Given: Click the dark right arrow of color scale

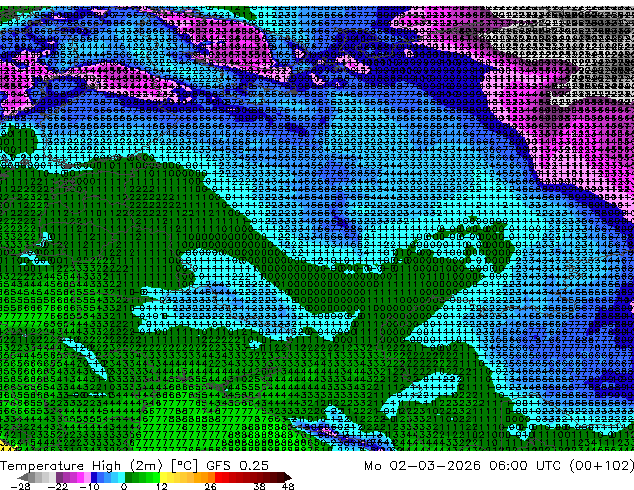Looking at the screenshot, I should (287, 477).
